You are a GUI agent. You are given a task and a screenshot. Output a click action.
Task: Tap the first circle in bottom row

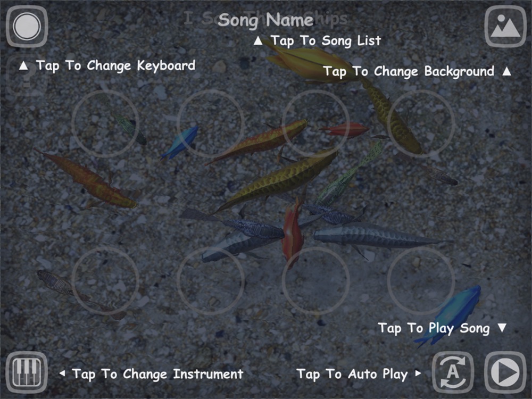(x=105, y=281)
